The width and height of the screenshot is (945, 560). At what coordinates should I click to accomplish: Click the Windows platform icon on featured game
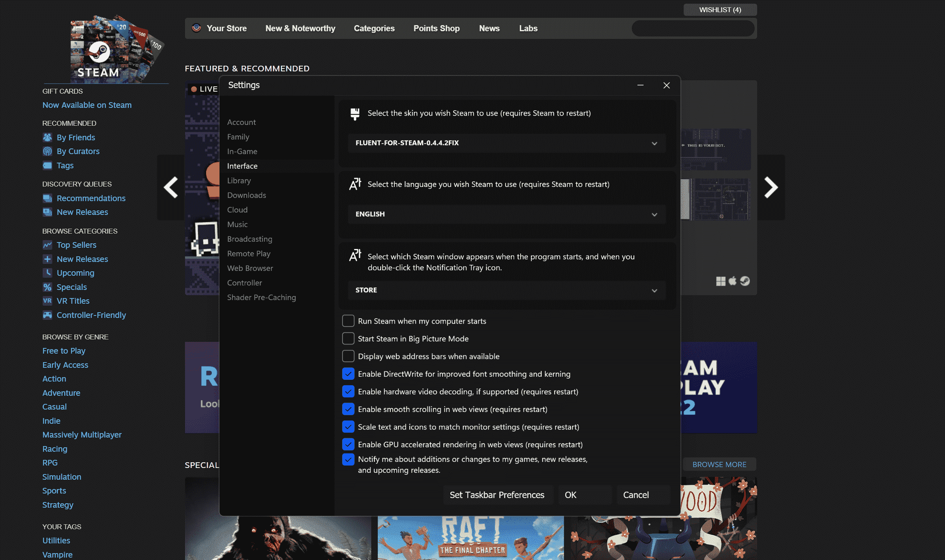pyautogui.click(x=721, y=281)
